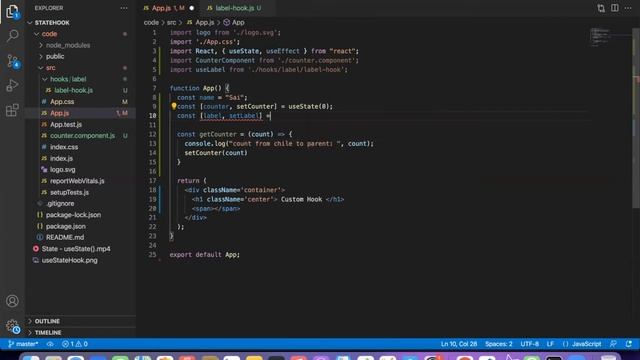Viewport: 640px width, 360px height.
Task: Open the Accounts menu icon
Action: click(12, 301)
